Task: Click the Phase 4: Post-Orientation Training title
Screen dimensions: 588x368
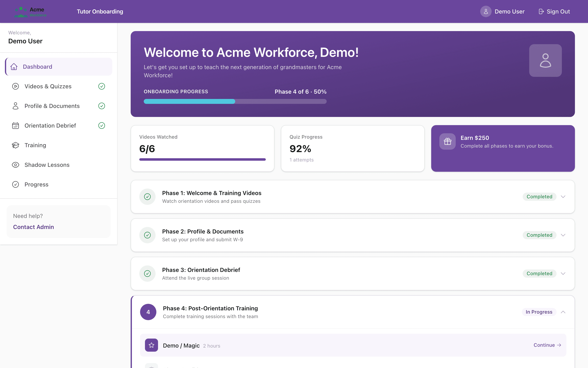Action: (210, 308)
